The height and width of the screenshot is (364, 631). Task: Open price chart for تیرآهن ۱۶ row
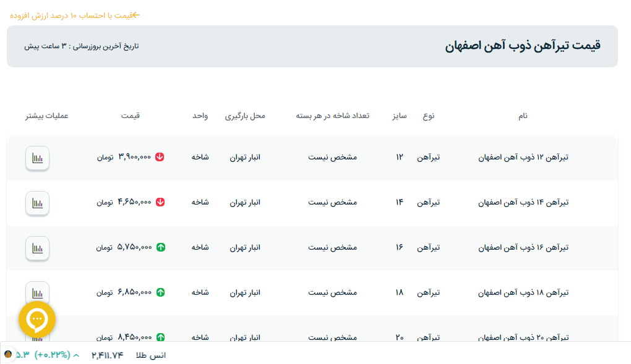click(x=37, y=248)
